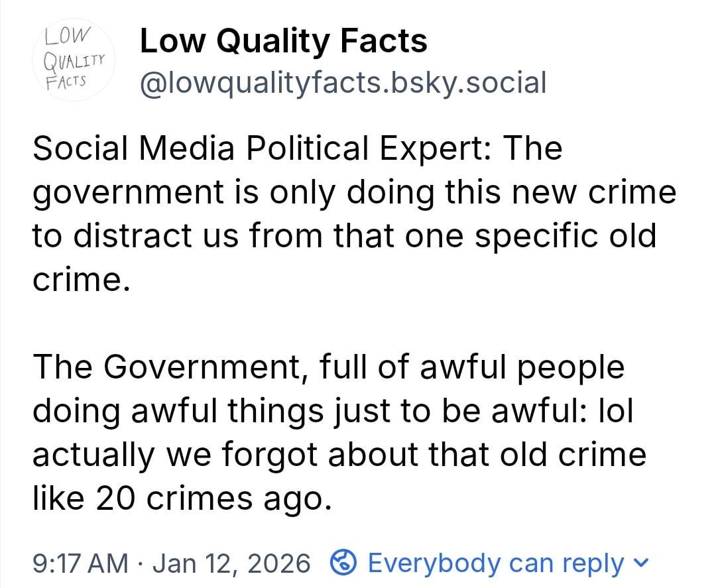Viewport: 716px width, 588px height.
Task: Click the line 'actually we forgot about that'
Action: pos(339,455)
